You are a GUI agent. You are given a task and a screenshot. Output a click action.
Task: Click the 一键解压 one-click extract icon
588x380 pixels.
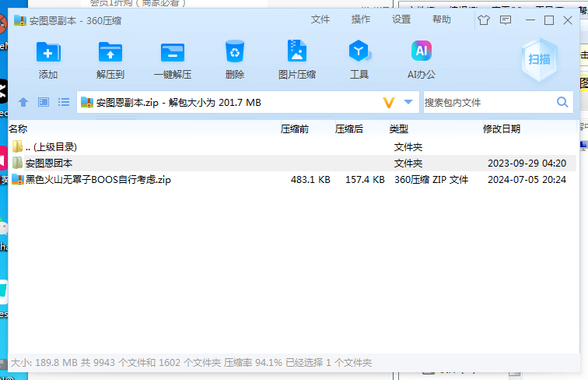[173, 52]
